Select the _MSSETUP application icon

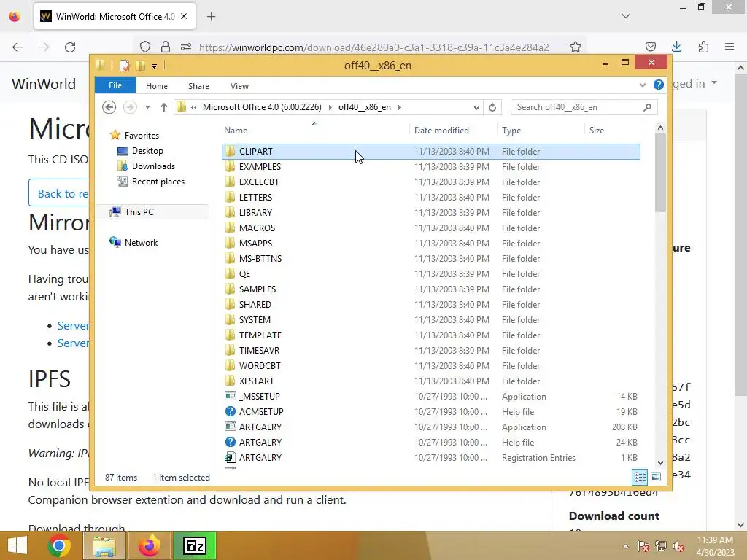tap(230, 396)
